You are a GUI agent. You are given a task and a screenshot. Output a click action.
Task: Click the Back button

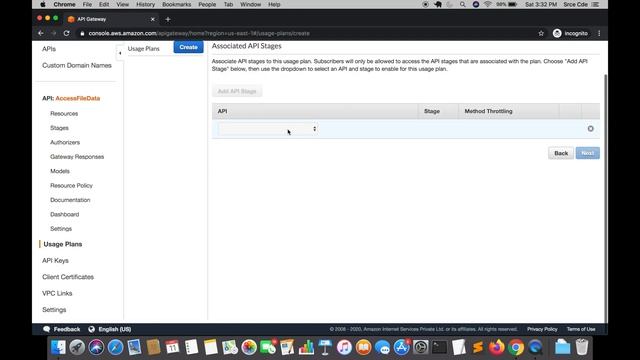pos(561,153)
